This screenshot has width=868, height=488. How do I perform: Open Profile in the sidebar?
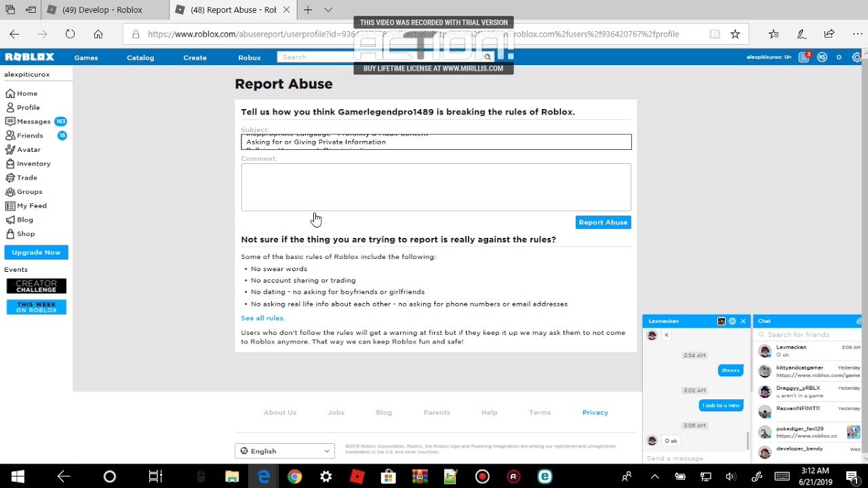[x=23, y=107]
